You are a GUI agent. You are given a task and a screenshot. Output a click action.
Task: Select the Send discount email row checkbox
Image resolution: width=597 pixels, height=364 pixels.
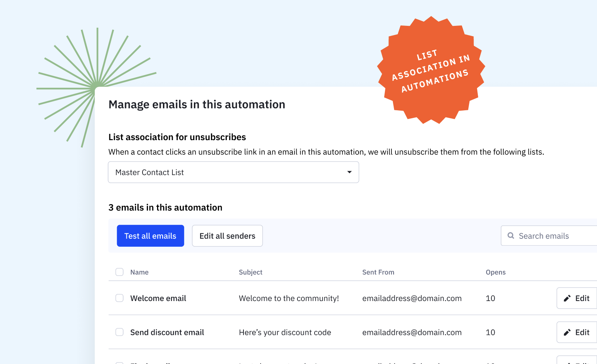tap(119, 332)
